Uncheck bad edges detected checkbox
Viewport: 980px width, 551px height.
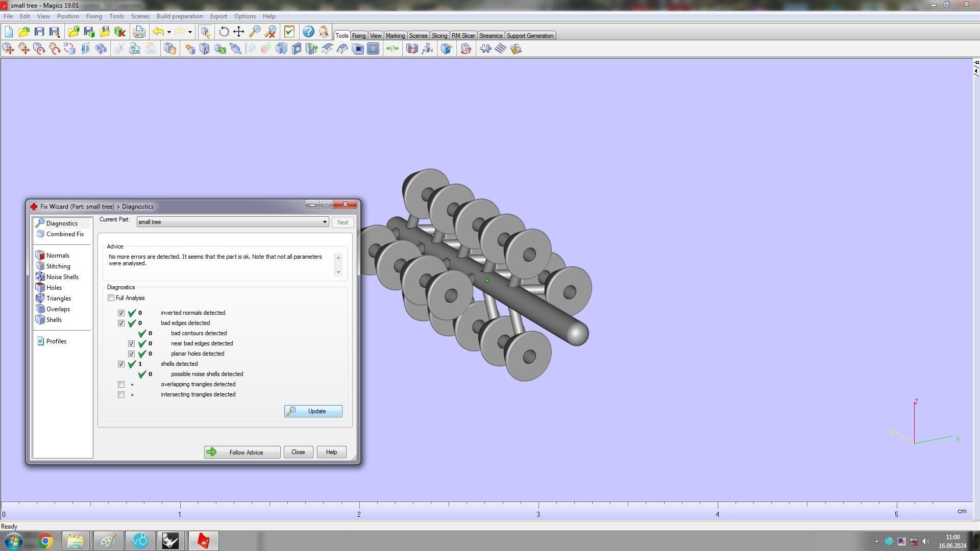point(121,323)
